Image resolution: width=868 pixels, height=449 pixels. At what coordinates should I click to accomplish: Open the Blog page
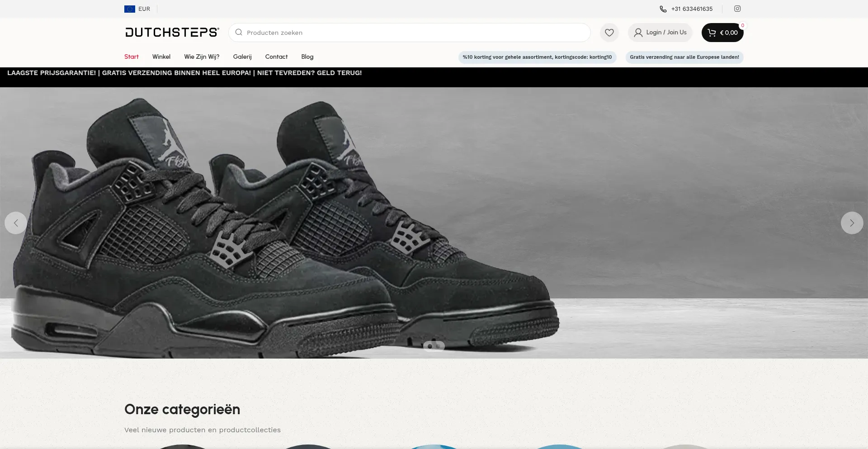coord(307,57)
